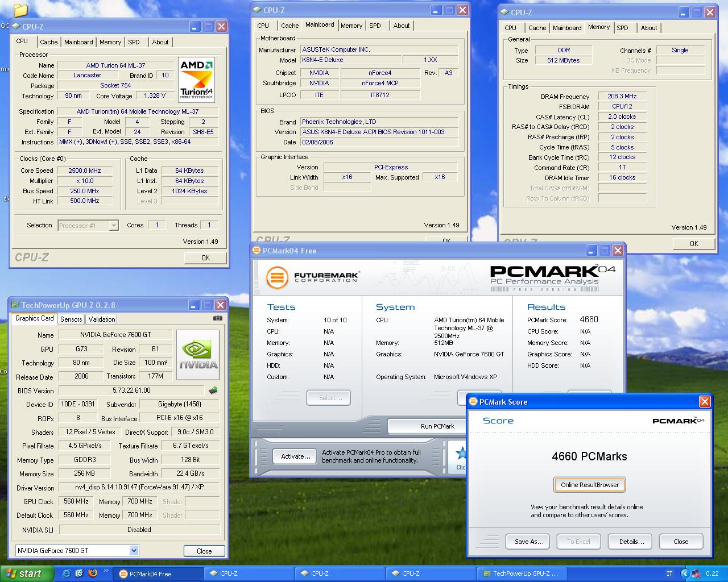Click the CPU Name field AMD Turion 64 ML-37

(x=116, y=65)
